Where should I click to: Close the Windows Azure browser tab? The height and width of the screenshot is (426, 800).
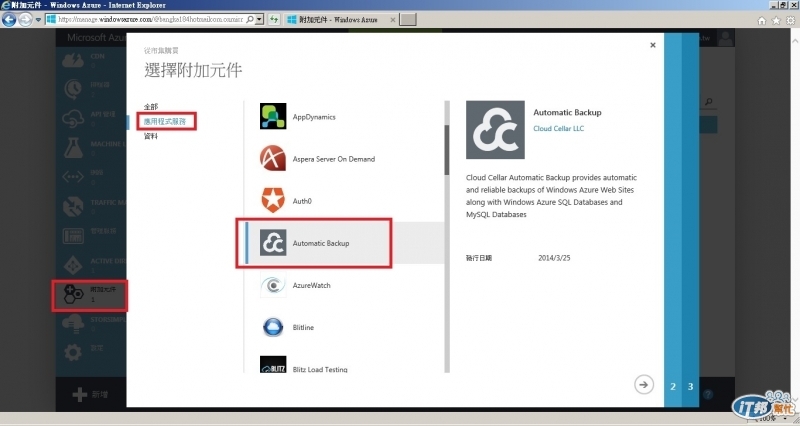[x=392, y=19]
